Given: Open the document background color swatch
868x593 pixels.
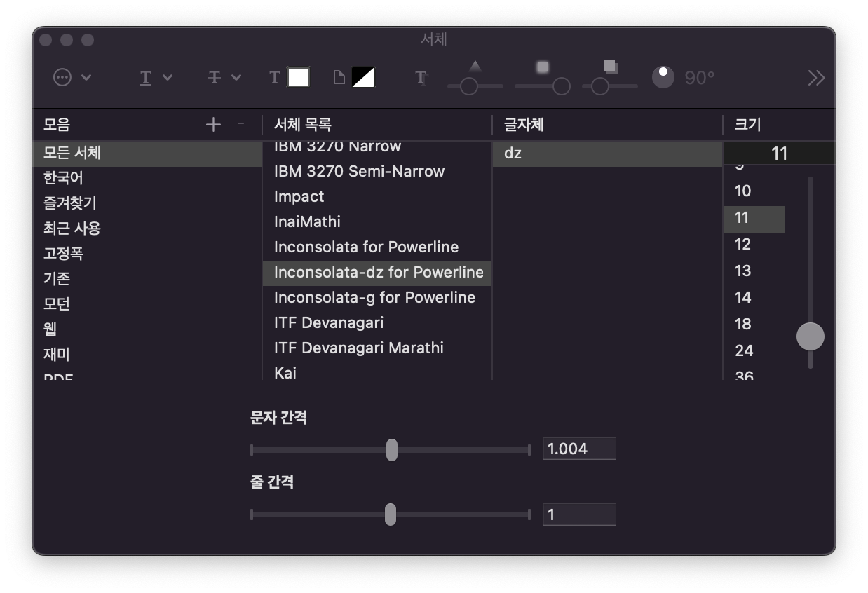Looking at the screenshot, I should pos(362,77).
